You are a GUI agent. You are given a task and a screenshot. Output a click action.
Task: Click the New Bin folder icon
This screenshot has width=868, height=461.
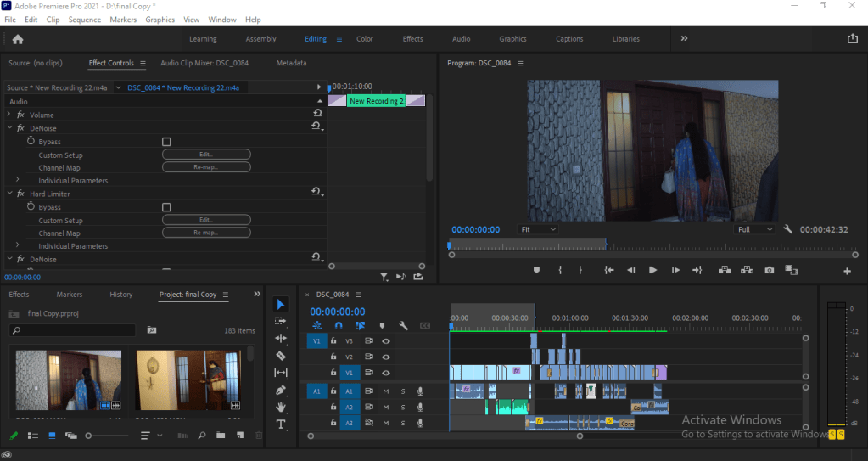[x=221, y=436]
